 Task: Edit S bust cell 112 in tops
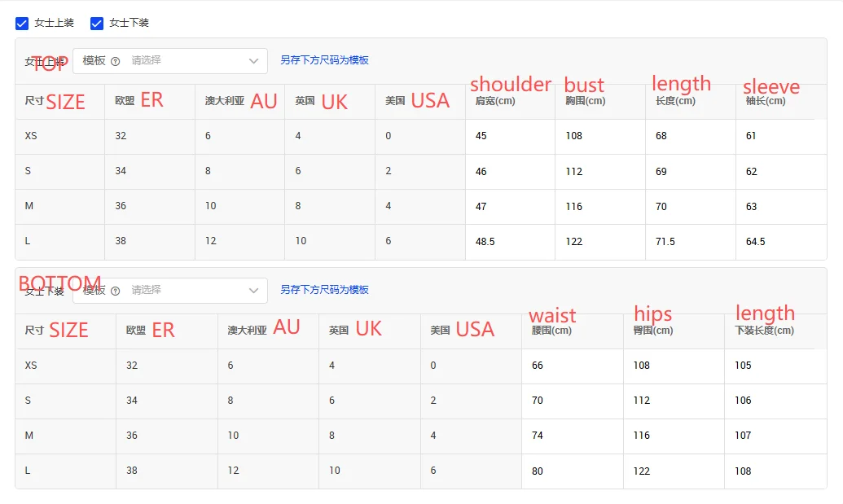(x=599, y=172)
